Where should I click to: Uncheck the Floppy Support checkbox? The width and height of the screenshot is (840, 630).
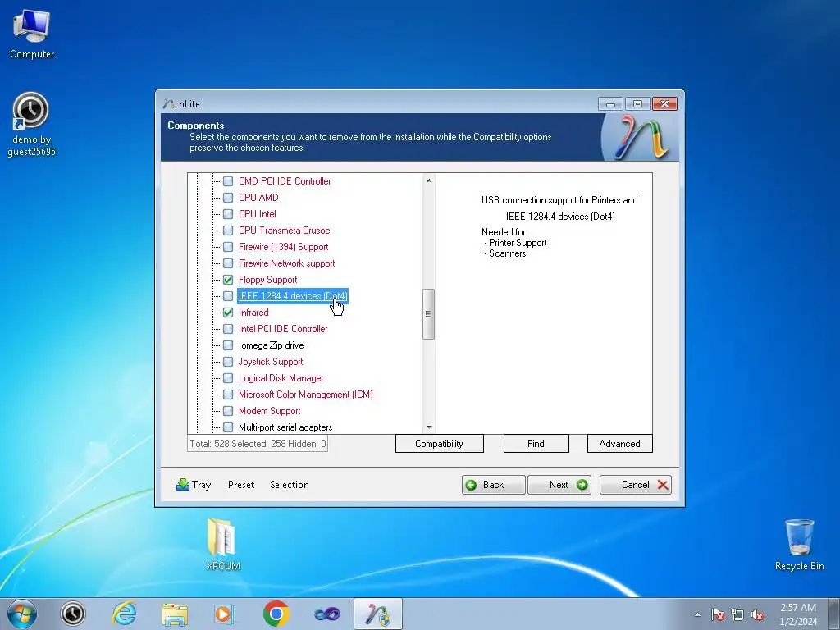(x=228, y=280)
